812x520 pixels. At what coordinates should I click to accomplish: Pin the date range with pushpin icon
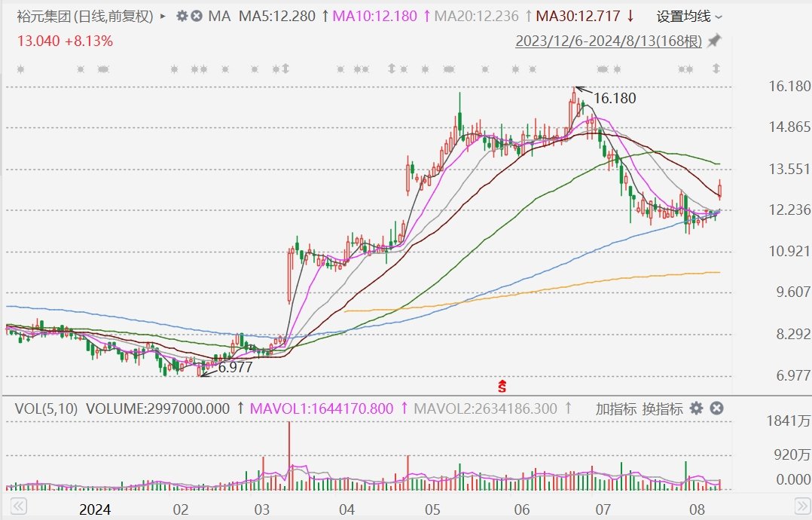pos(714,41)
